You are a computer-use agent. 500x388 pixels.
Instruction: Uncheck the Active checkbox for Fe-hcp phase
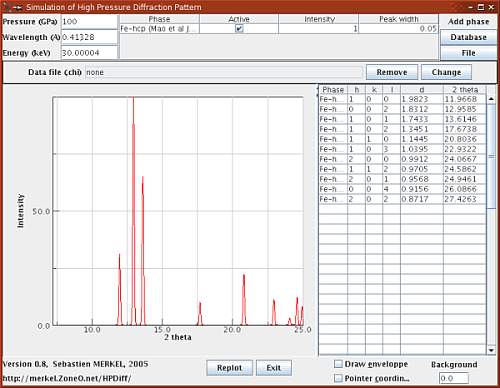(x=239, y=29)
